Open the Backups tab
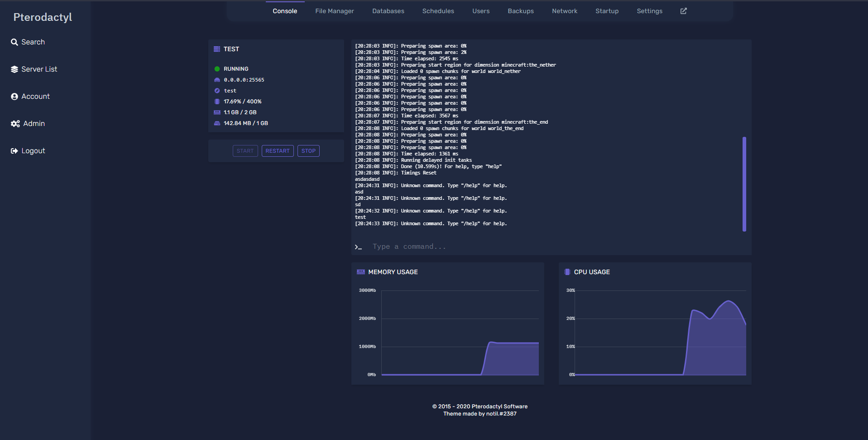Screen dimensions: 868x440 pyautogui.click(x=520, y=11)
